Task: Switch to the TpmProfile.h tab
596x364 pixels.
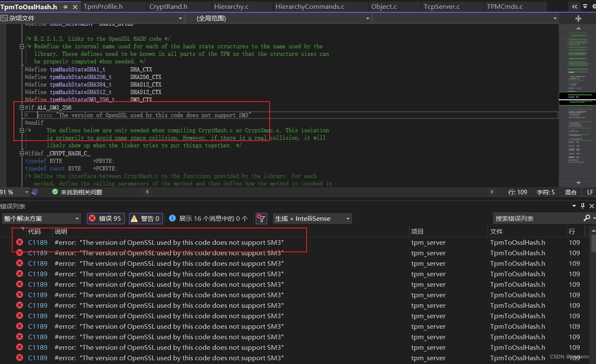Action: pyautogui.click(x=103, y=6)
